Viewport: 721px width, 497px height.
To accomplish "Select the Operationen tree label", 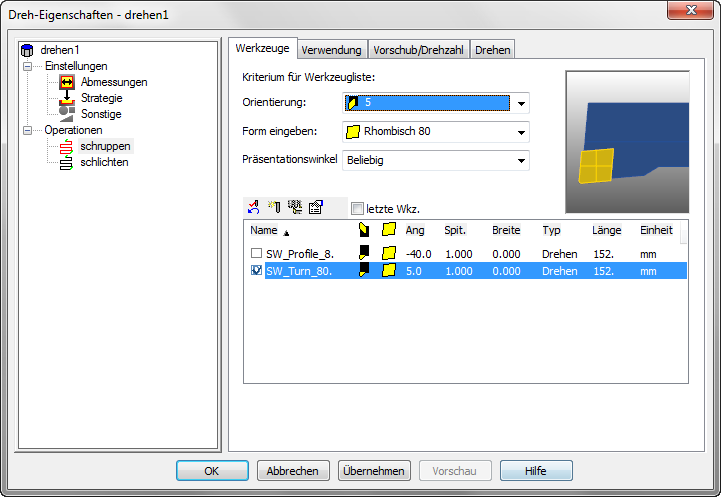I will (73, 130).
